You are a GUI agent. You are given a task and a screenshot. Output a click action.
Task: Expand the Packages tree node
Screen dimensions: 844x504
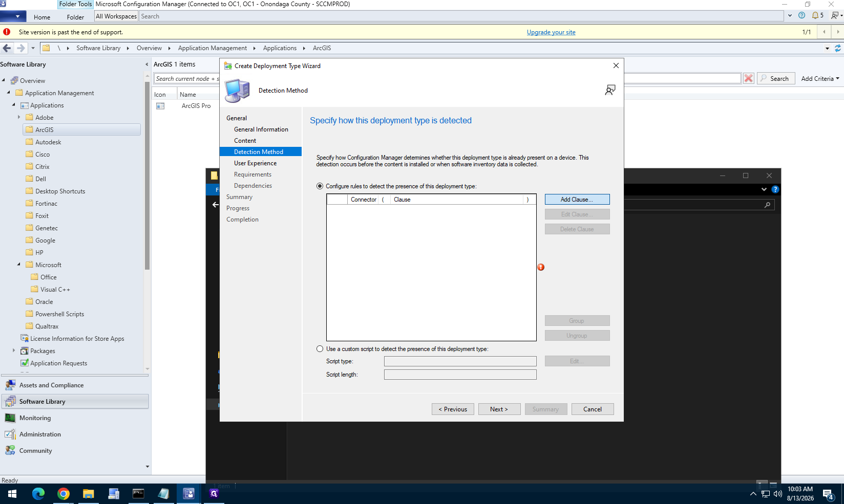pos(14,350)
